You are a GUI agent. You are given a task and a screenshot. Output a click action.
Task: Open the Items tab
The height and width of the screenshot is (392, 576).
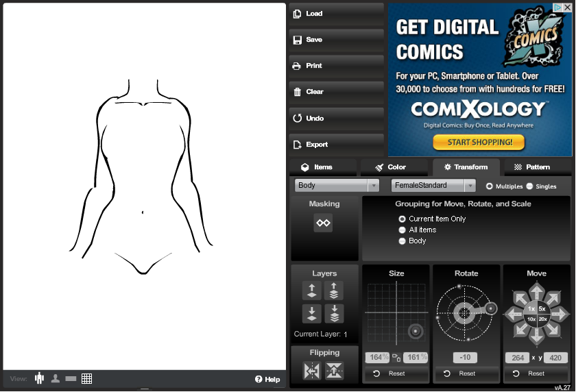[x=322, y=167]
